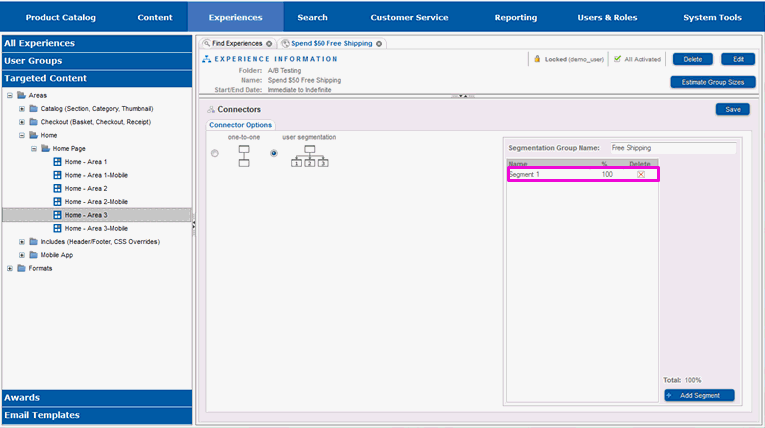Expand the Catalog folder node
Screen dimensions: 765x428
click(x=22, y=109)
